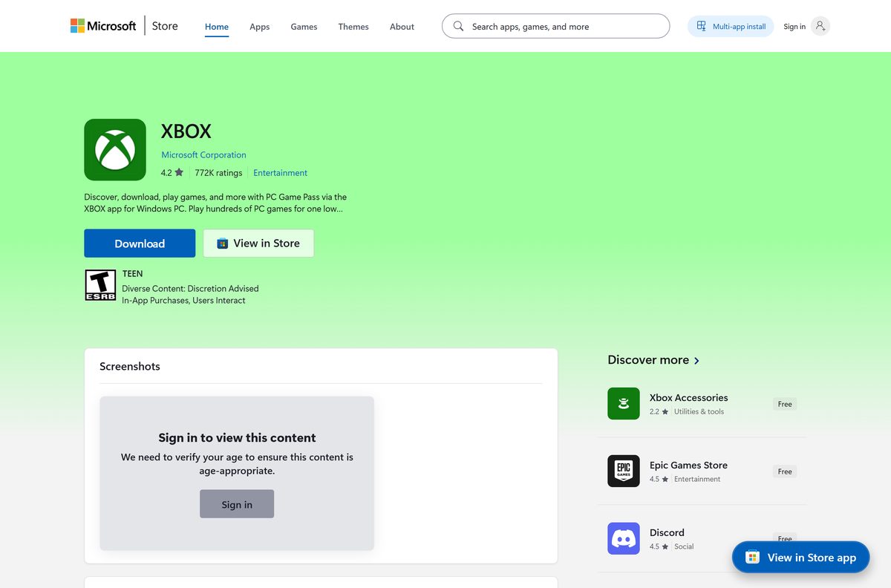Screen dimensions: 891x588
Task: Click the Screenshots section heading
Action: tap(130, 367)
